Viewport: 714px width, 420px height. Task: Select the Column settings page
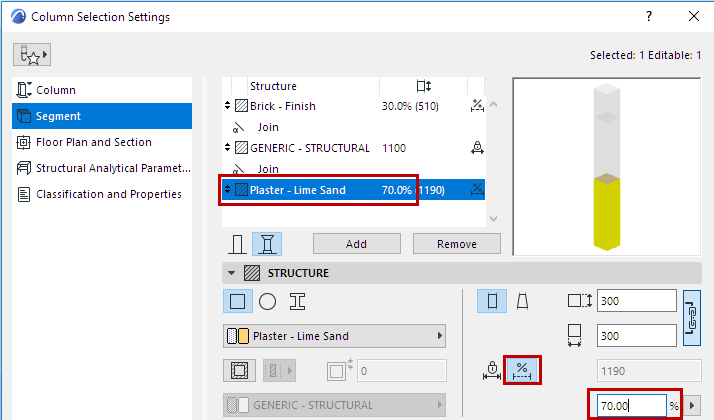pyautogui.click(x=56, y=90)
